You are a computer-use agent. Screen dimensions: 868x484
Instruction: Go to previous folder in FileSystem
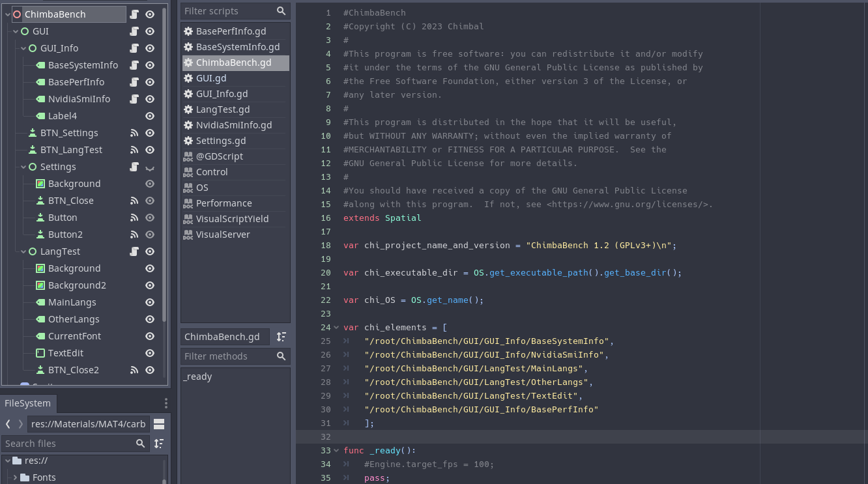click(8, 424)
